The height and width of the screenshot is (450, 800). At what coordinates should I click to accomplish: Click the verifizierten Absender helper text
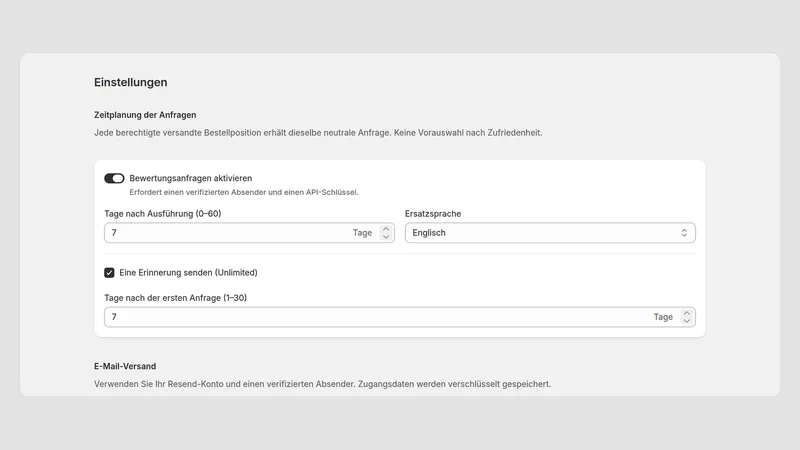pos(244,192)
